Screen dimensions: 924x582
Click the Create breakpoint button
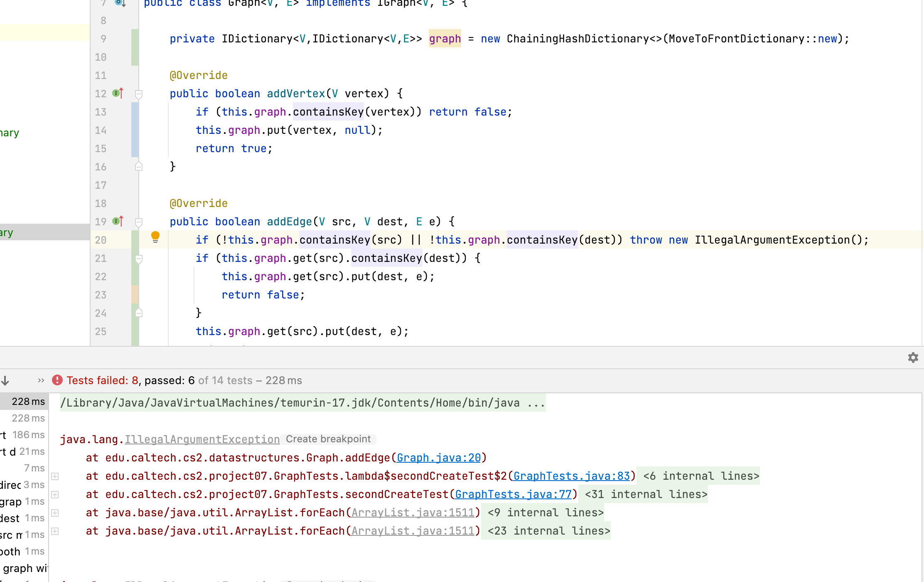pyautogui.click(x=328, y=439)
